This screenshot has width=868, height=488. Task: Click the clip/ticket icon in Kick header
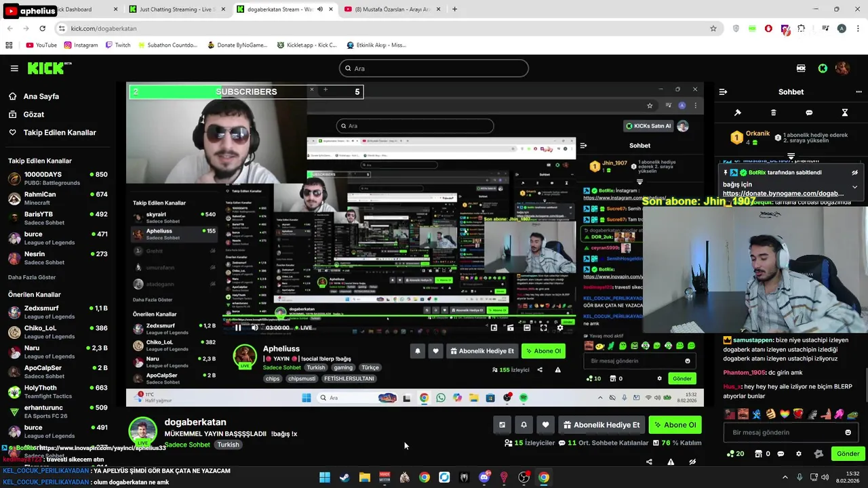tap(801, 68)
